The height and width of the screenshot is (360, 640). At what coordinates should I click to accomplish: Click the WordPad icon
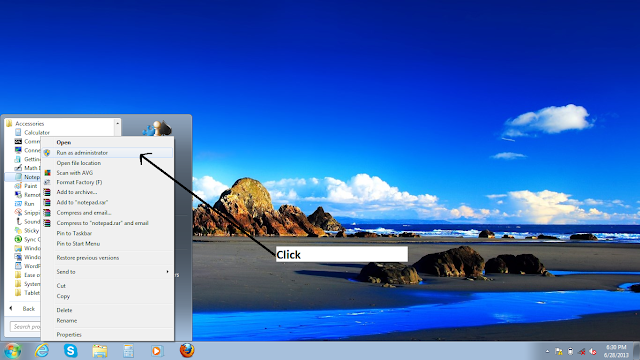[x=18, y=266]
